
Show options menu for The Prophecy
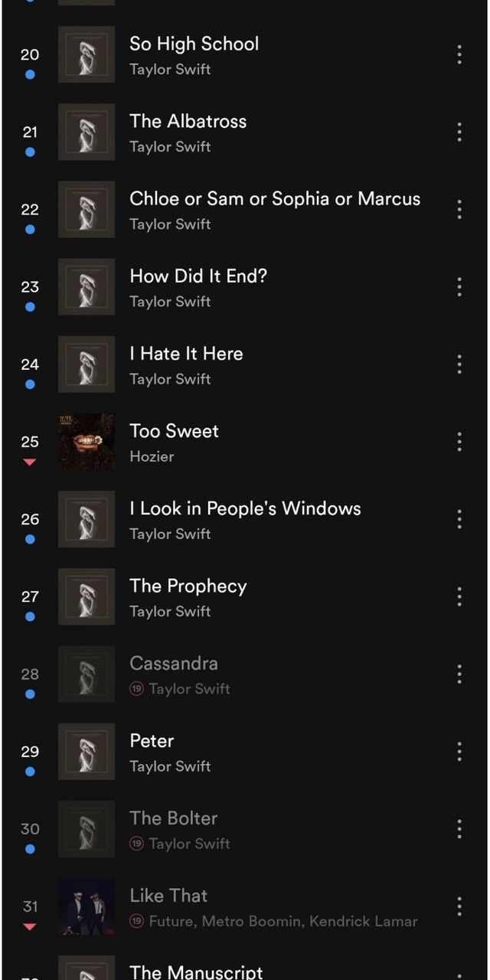tap(459, 596)
